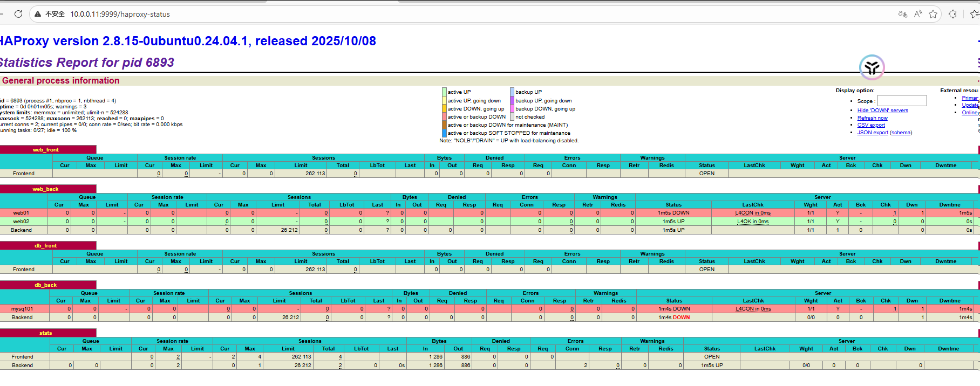Select the '26 212' session limit of web_back Backend
Viewport: 980px width, 386px height.
[x=289, y=230]
